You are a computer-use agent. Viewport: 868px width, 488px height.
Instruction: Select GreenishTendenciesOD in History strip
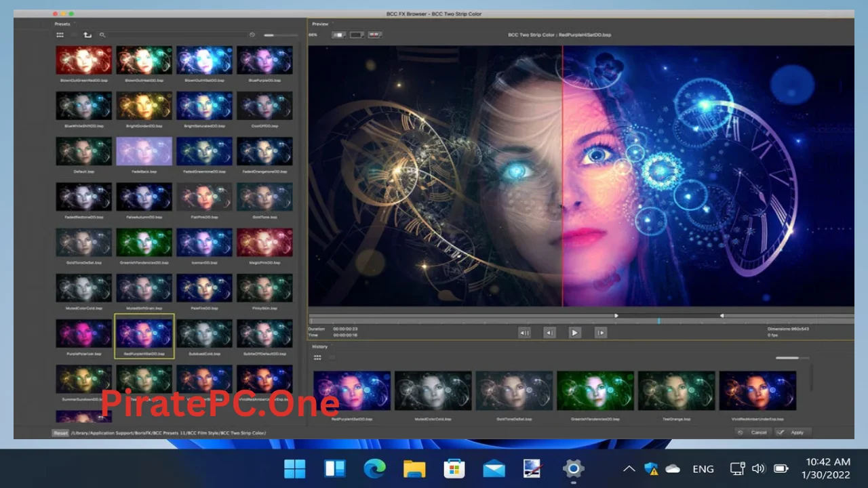coord(595,390)
